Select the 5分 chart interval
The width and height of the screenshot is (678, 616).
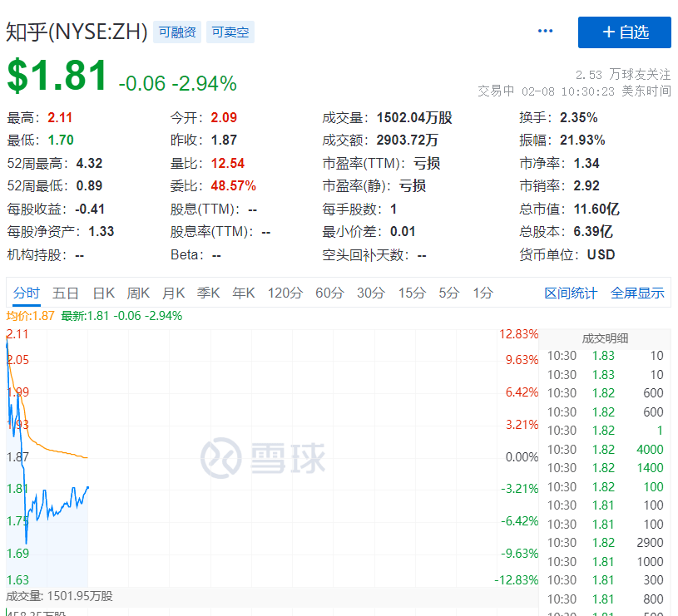[449, 293]
